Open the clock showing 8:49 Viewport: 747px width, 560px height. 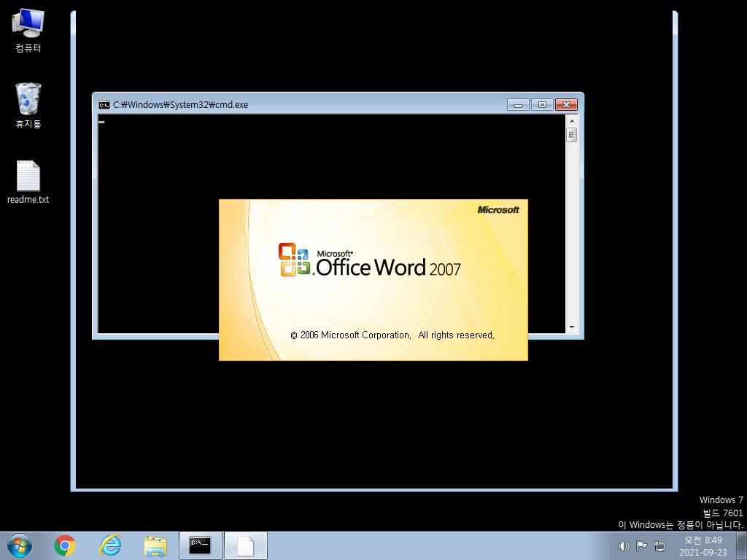tap(703, 545)
